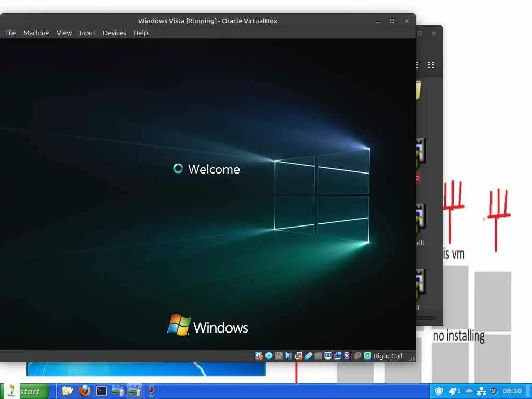The height and width of the screenshot is (399, 532).
Task: Launch the terminal from the taskbar
Action: coord(101,391)
